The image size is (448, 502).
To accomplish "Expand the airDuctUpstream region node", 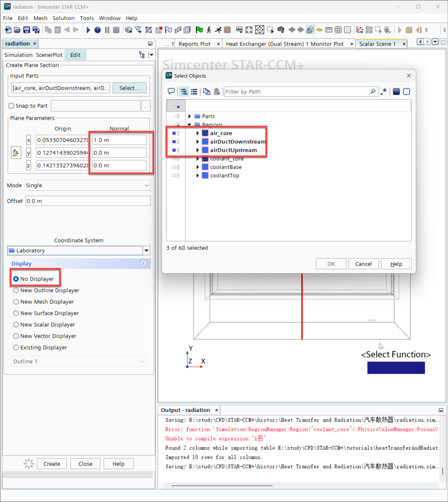I will (x=197, y=150).
